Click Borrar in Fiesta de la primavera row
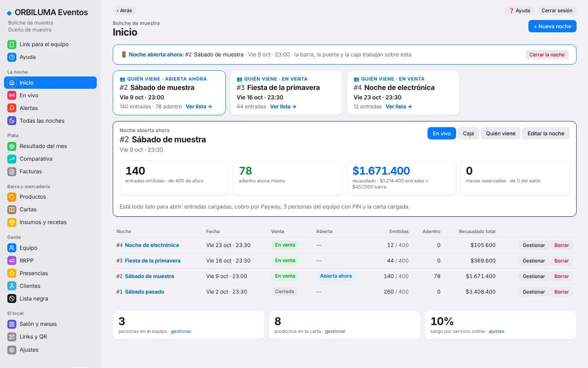The image size is (588, 368). pyautogui.click(x=561, y=261)
